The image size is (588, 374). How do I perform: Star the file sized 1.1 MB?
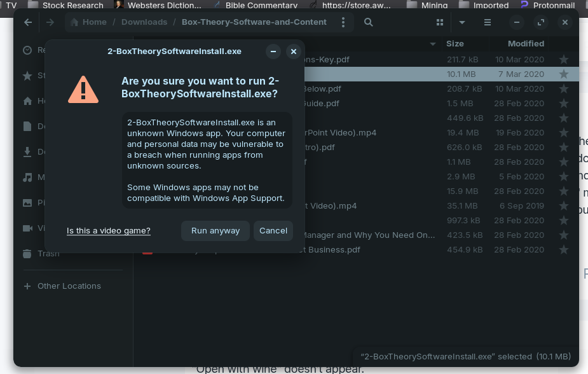564,162
